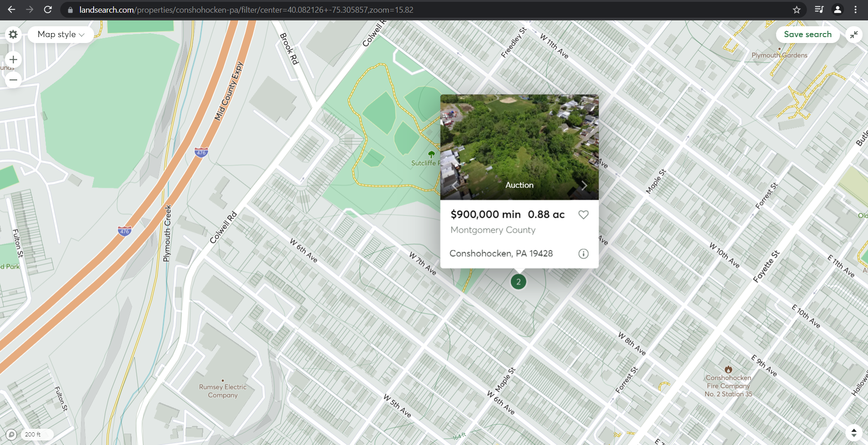Show next listing photo with right chevron
Screen dimensions: 868x445
(x=584, y=185)
